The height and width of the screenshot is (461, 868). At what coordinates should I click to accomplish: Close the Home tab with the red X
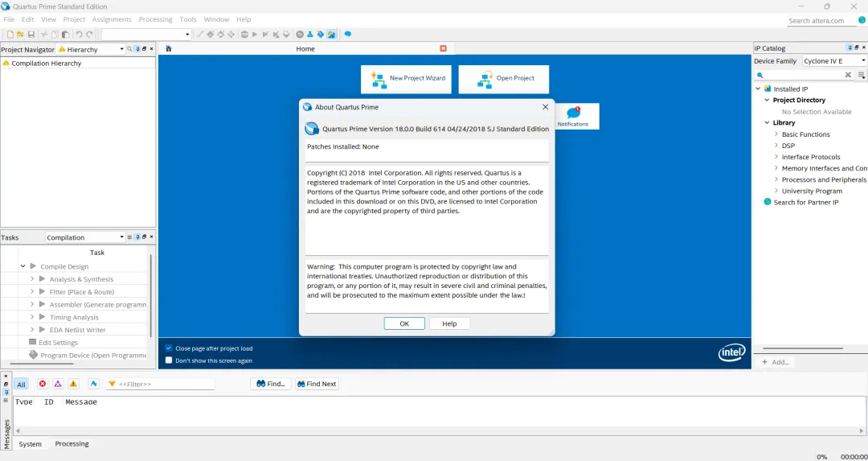tap(443, 49)
